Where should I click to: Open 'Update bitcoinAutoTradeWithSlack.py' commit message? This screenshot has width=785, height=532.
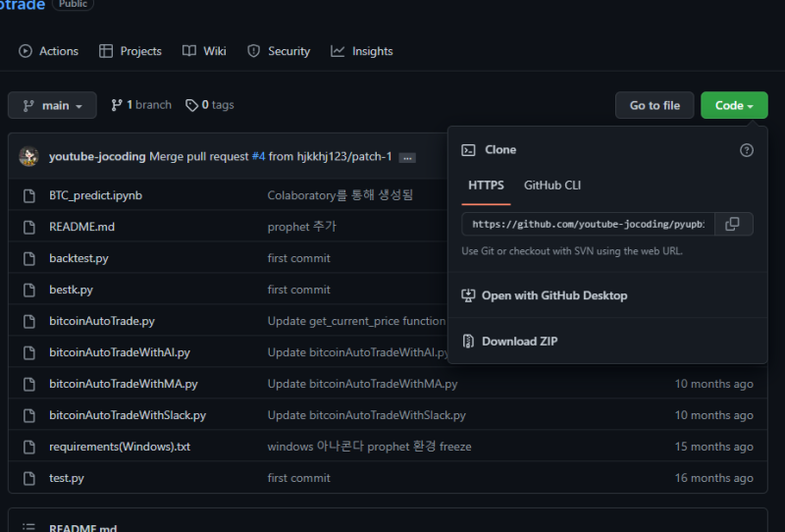click(x=366, y=415)
